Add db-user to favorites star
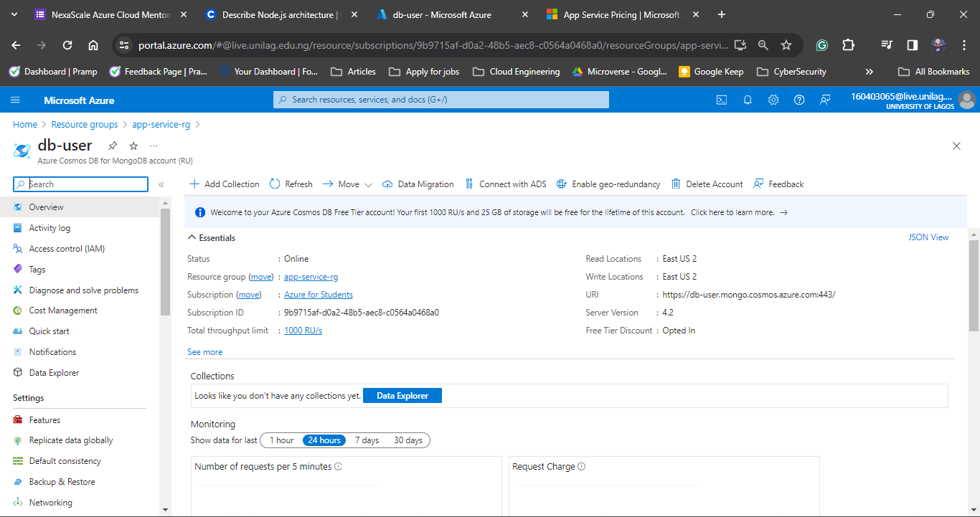 pos(133,146)
